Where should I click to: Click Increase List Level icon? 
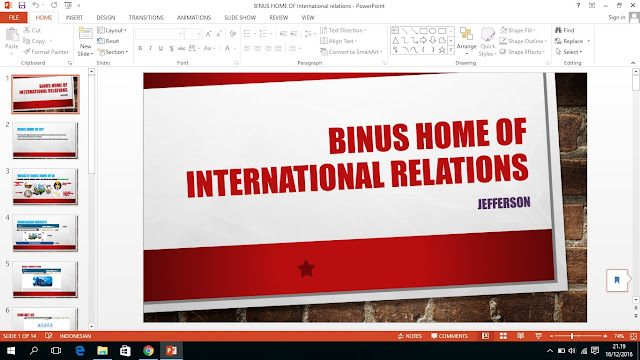click(294, 34)
